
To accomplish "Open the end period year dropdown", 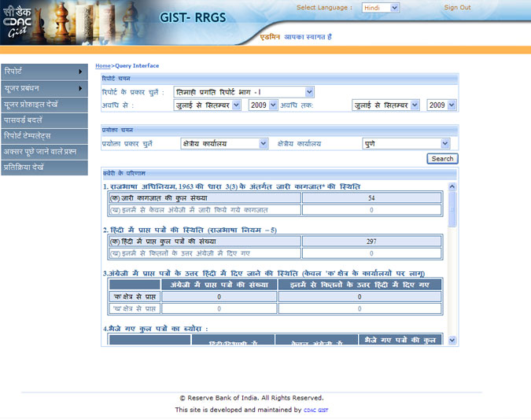I will point(441,105).
